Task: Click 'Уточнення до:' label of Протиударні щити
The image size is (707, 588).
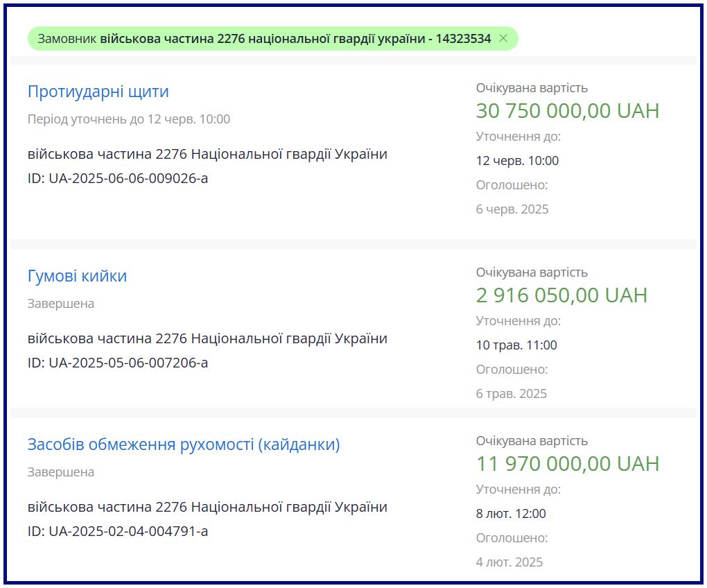Action: pos(518,137)
